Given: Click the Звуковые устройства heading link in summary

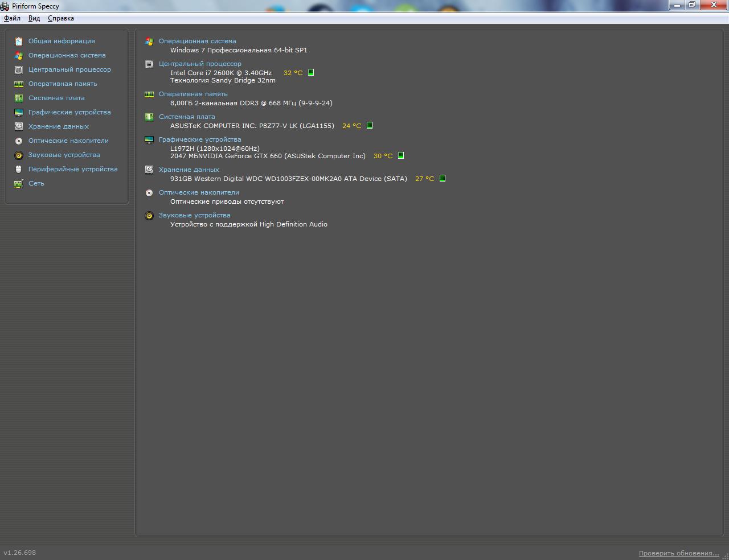Looking at the screenshot, I should click(195, 215).
